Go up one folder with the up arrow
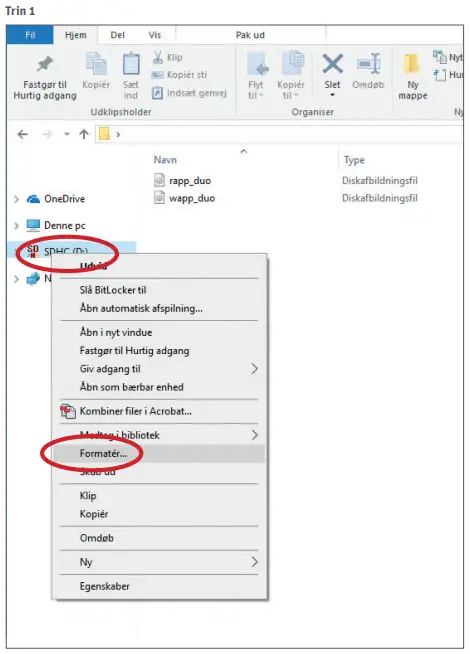Image resolution: width=470 pixels, height=654 pixels. (x=84, y=134)
